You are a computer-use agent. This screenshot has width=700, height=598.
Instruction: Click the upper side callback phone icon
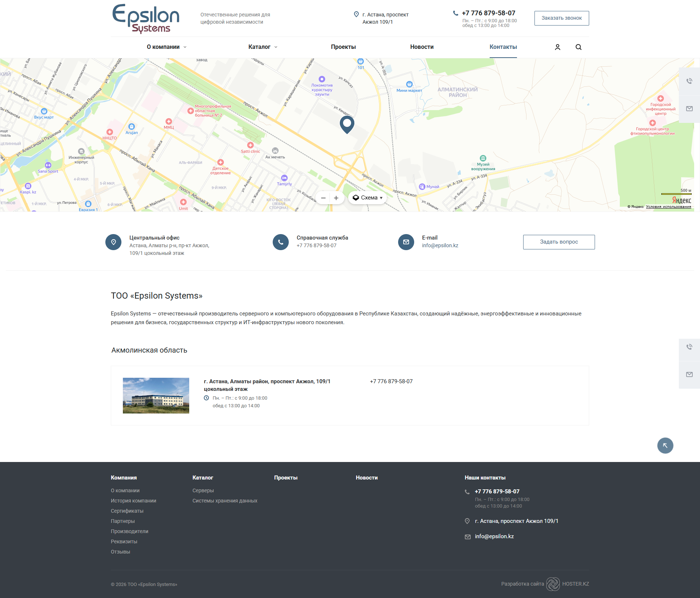689,81
